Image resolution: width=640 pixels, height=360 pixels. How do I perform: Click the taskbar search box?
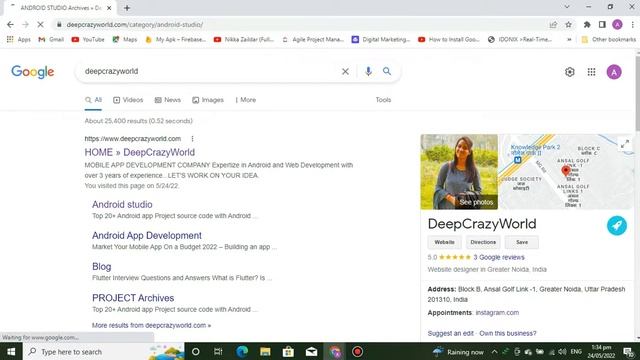[104, 351]
